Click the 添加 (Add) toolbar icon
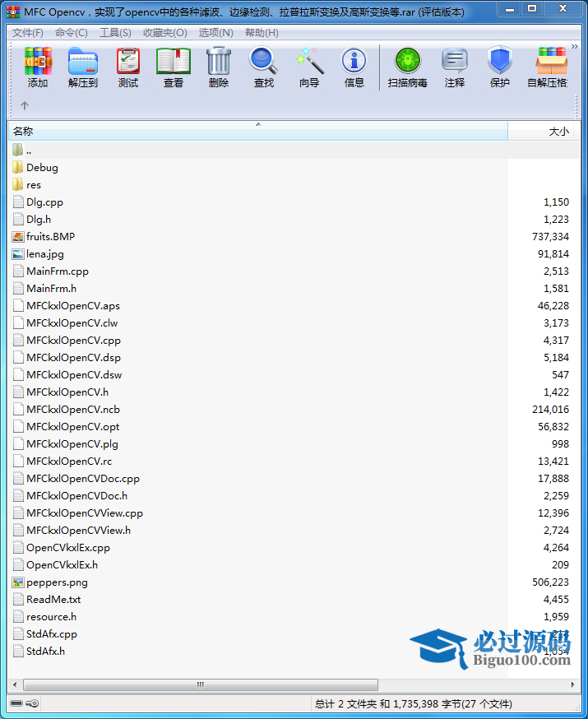 [38, 61]
